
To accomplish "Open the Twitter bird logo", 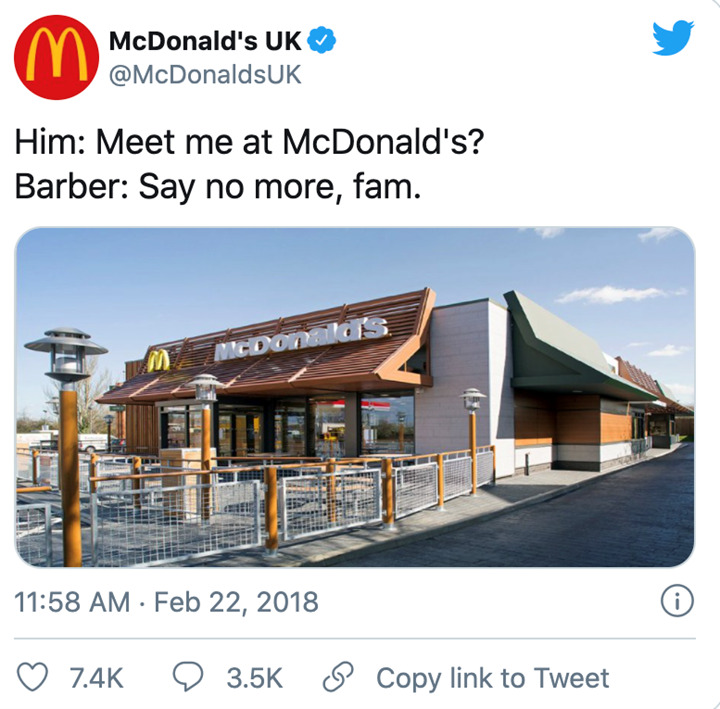I will (x=673, y=38).
